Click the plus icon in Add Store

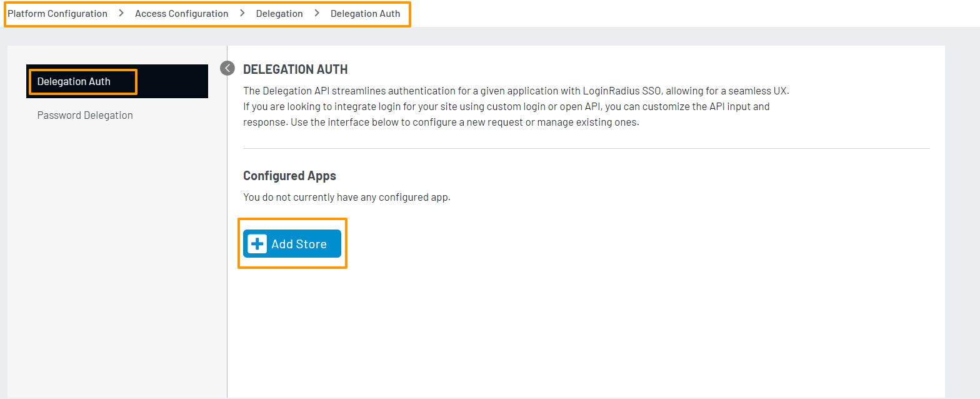pos(257,244)
